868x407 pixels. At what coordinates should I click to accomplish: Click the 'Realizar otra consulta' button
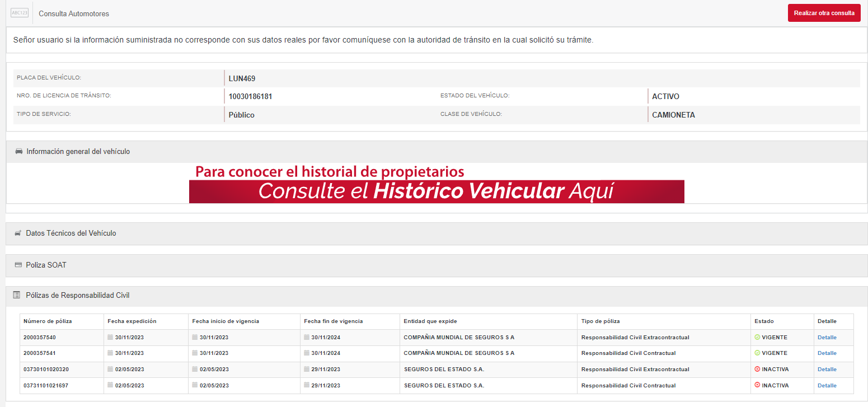[824, 13]
